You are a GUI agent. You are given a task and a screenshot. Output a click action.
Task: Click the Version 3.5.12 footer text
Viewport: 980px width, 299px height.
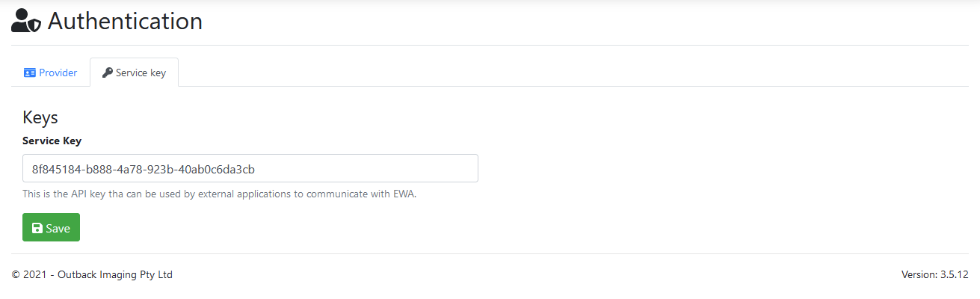(934, 274)
